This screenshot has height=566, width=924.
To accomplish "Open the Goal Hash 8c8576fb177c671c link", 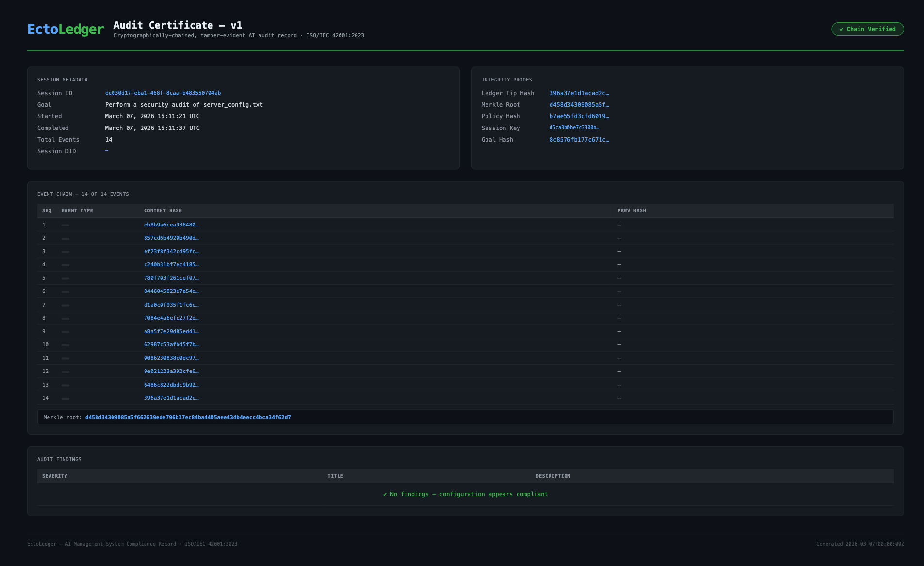I will tap(580, 139).
